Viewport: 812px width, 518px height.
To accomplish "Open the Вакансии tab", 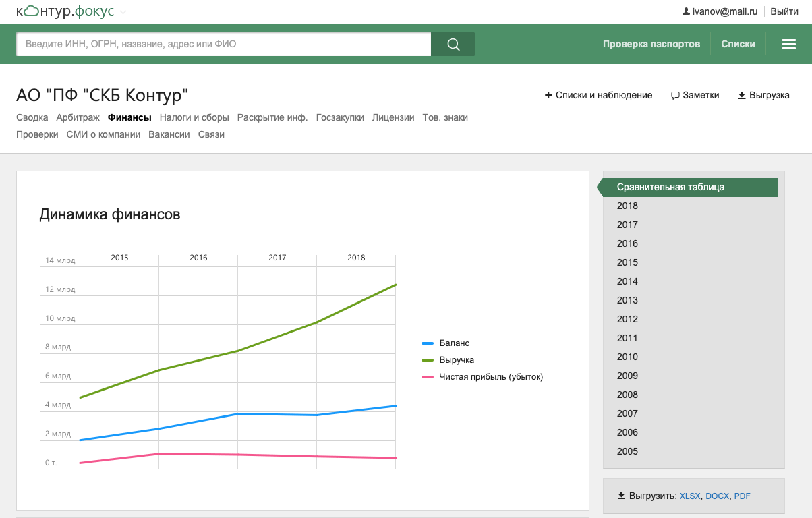I will (x=169, y=134).
